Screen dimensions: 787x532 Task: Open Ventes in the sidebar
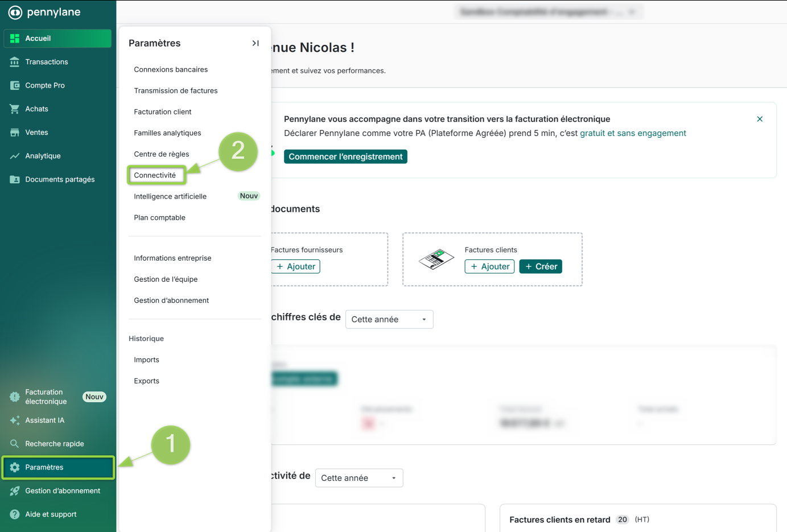point(57,133)
